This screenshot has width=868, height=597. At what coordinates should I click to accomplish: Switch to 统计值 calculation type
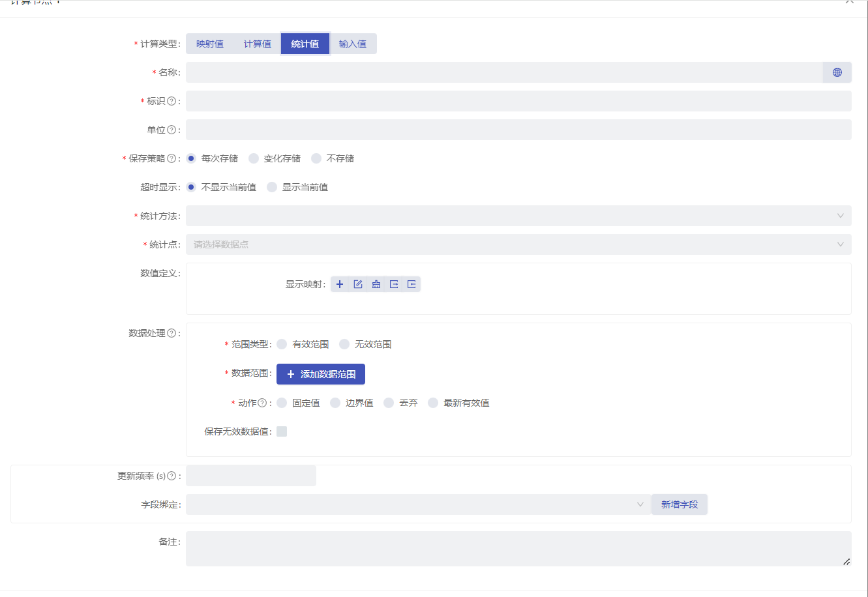305,44
